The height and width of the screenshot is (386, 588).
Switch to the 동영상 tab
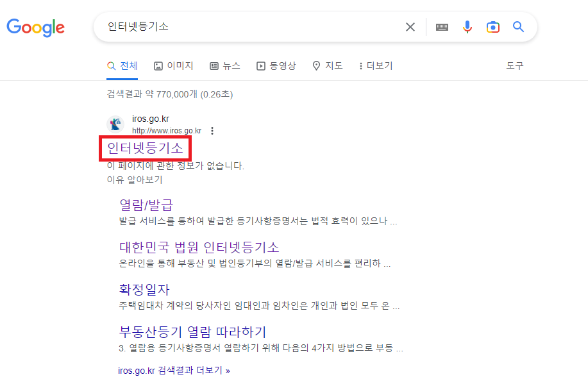pos(276,66)
